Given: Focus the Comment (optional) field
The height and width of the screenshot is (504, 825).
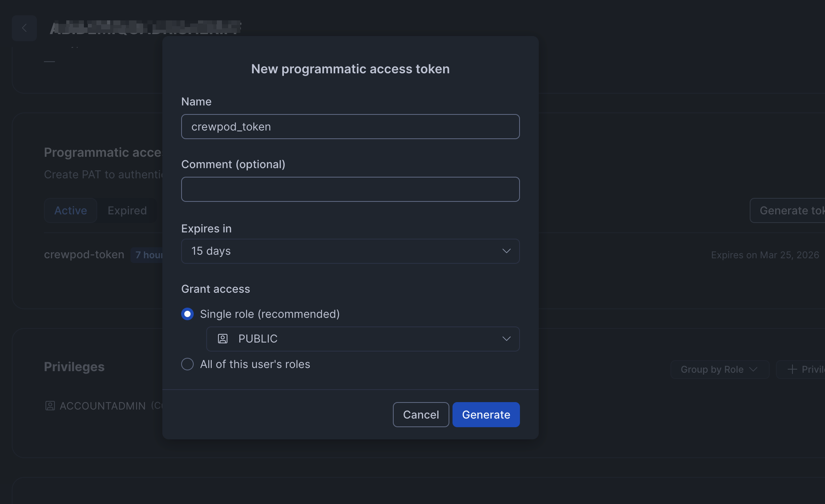Looking at the screenshot, I should coord(350,189).
